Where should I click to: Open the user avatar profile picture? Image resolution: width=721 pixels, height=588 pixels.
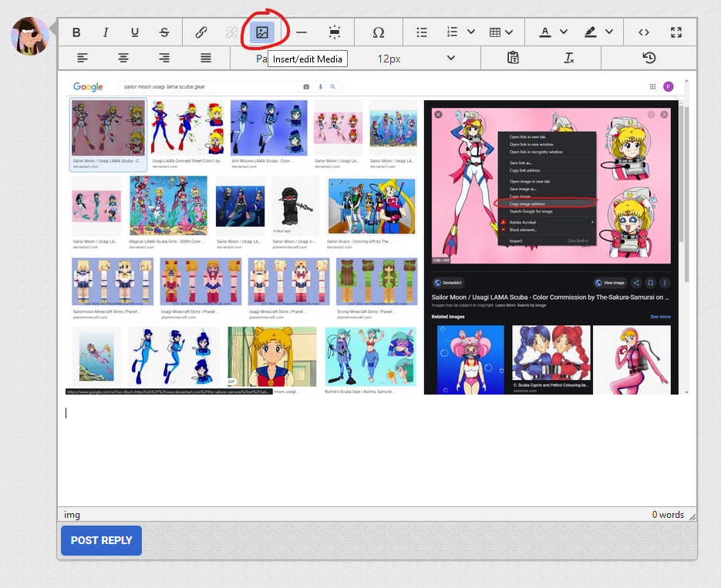point(30,35)
